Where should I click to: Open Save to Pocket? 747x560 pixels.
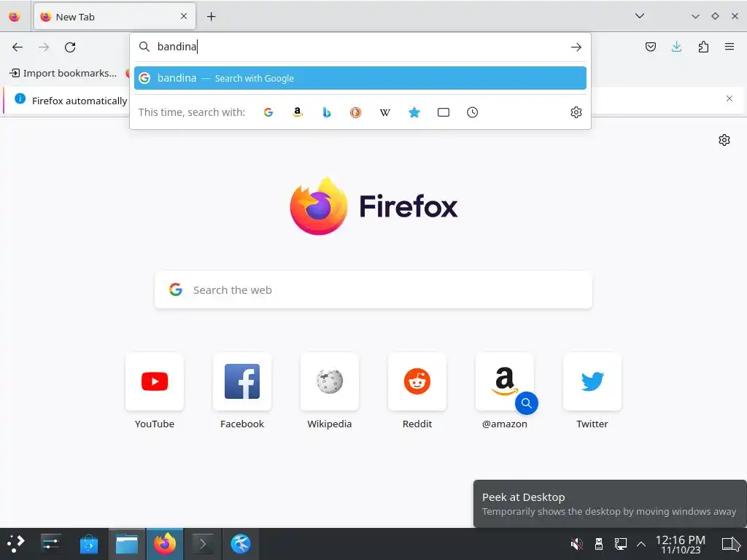[650, 47]
